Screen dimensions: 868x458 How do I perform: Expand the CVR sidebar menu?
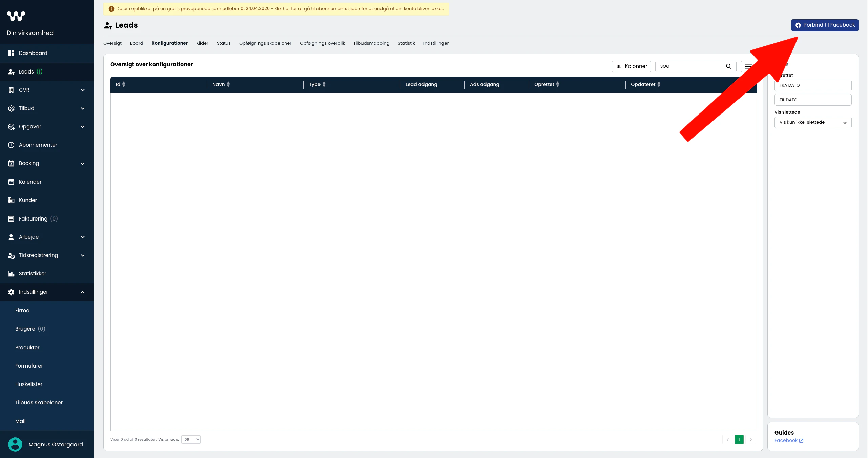point(82,90)
